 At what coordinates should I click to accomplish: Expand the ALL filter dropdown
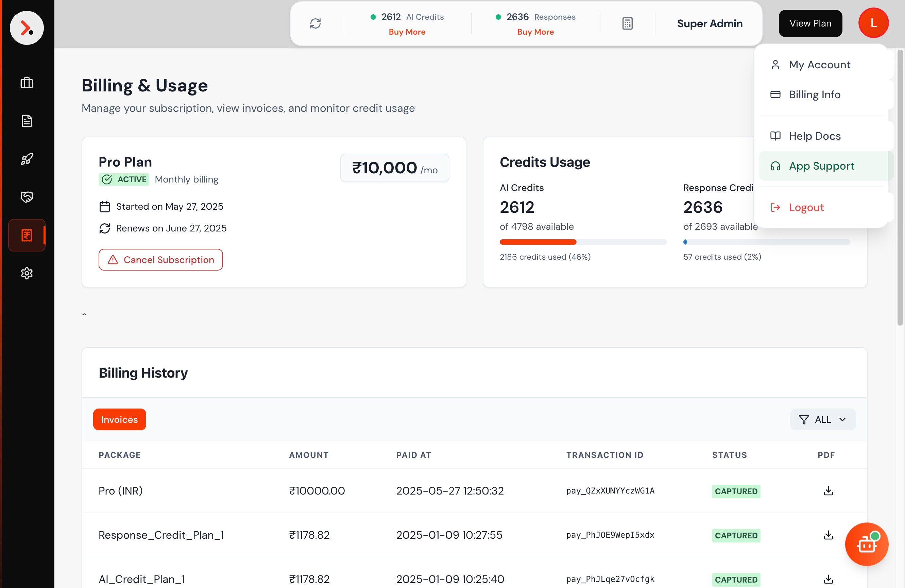822,419
